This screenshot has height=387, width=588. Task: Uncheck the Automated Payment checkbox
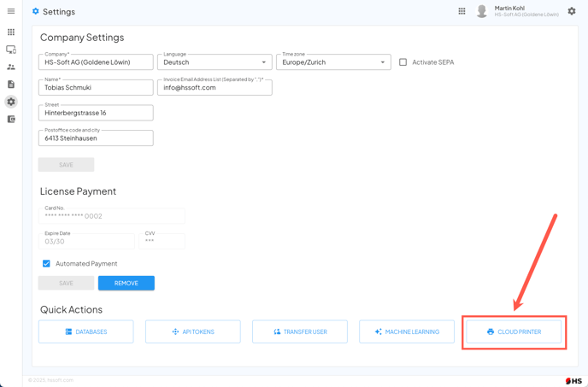46,264
